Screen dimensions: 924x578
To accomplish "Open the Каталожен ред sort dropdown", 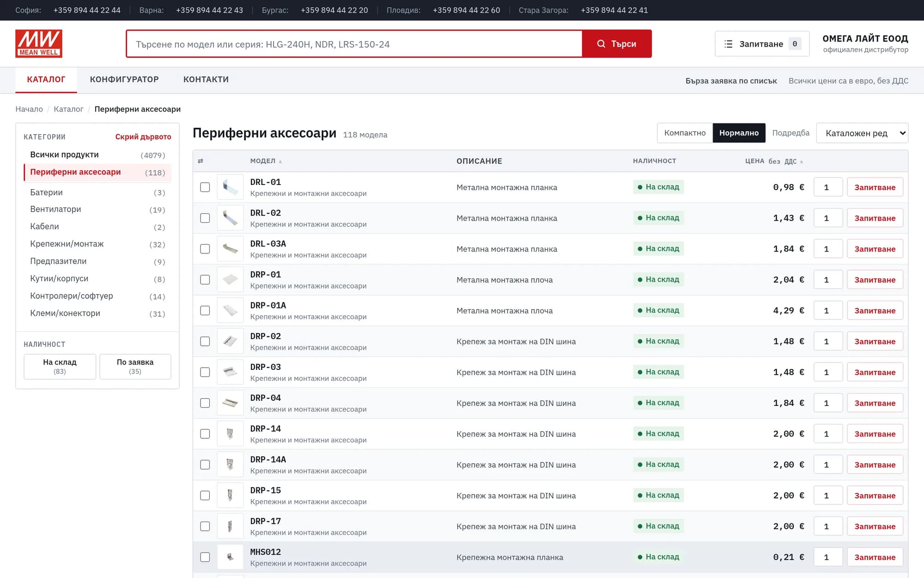I will [x=862, y=133].
